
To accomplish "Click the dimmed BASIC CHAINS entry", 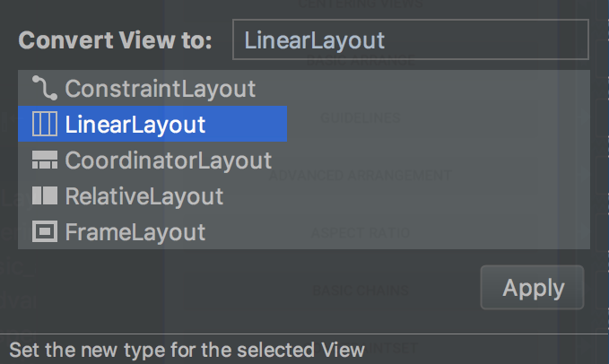I will click(x=361, y=290).
